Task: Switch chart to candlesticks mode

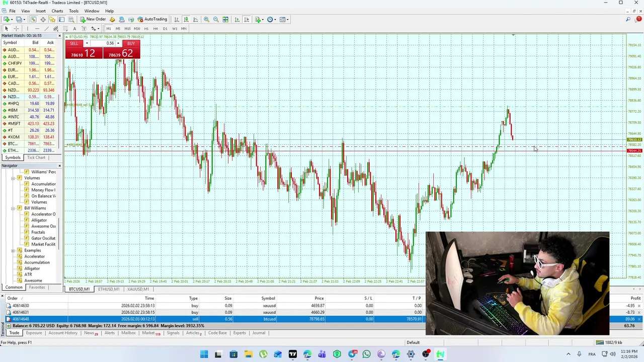Action: click(186, 19)
